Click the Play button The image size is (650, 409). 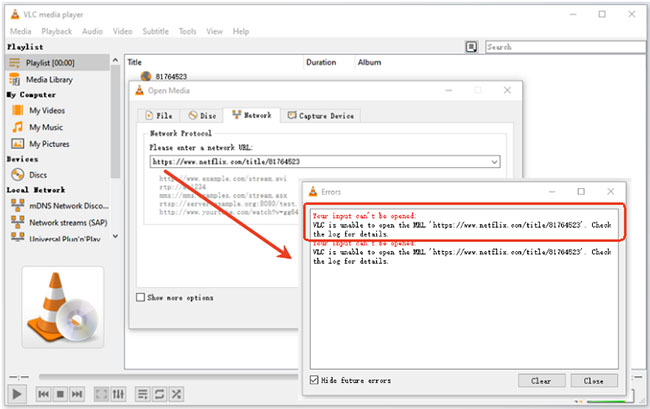click(17, 394)
